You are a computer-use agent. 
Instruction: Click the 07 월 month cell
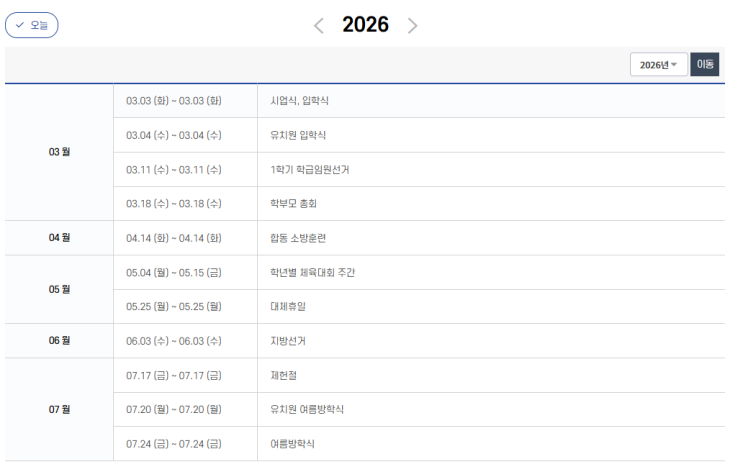59,409
